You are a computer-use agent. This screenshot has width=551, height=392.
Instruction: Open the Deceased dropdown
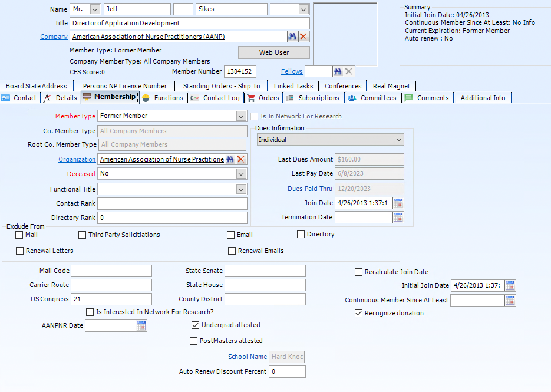[241, 174]
